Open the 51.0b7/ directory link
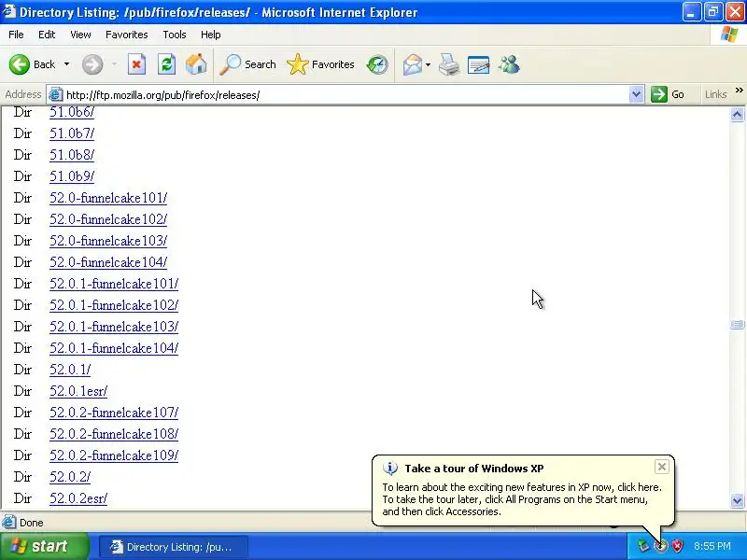This screenshot has height=560, width=747. pos(72,133)
